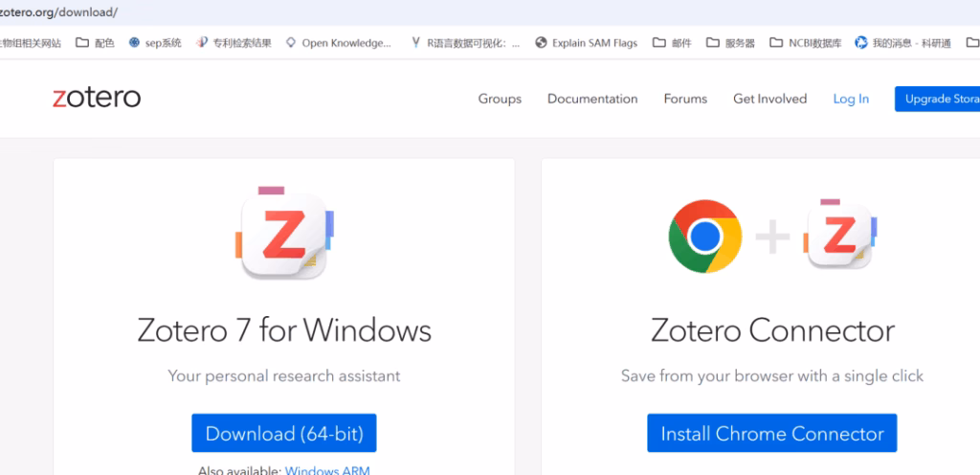Open the Forums navigation item

(685, 99)
